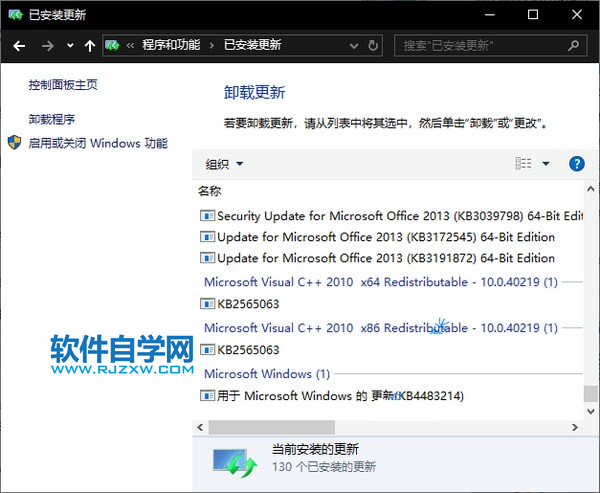The width and height of the screenshot is (600, 493).
Task: Collapse Visual C++ 2010 x86 Redistributable group
Action: [381, 328]
